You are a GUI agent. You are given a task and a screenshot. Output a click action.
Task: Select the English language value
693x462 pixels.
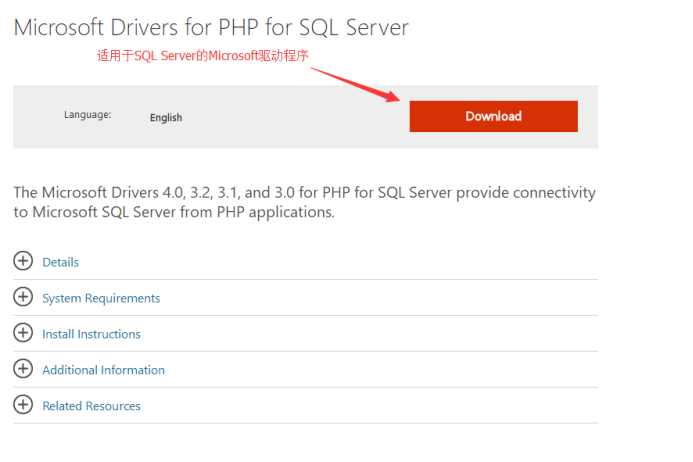[x=166, y=118]
